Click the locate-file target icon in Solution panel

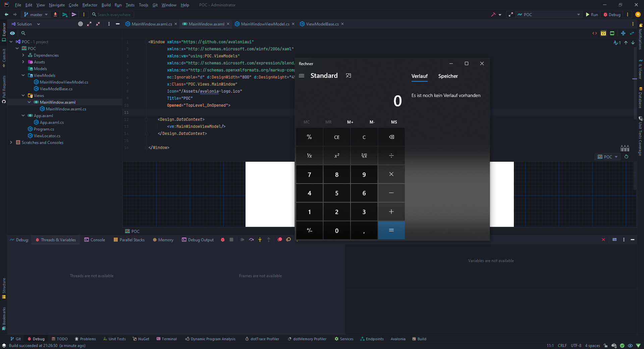[x=80, y=24]
